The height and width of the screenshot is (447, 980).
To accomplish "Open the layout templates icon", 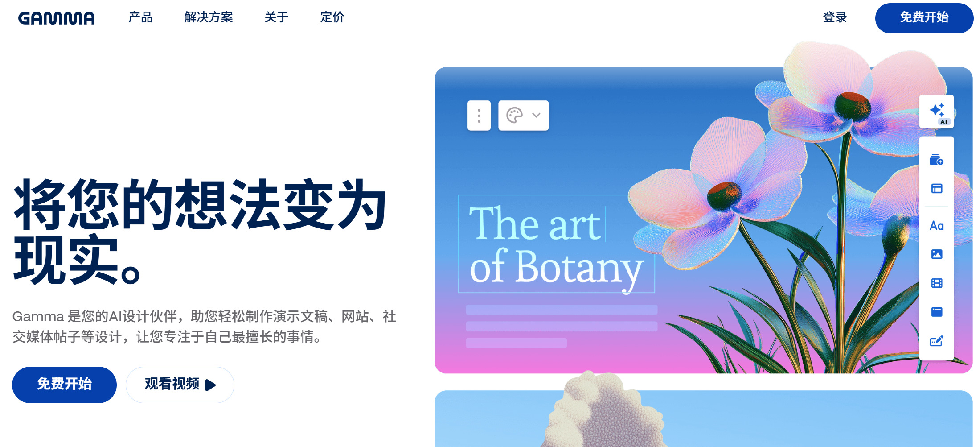I will (x=936, y=189).
